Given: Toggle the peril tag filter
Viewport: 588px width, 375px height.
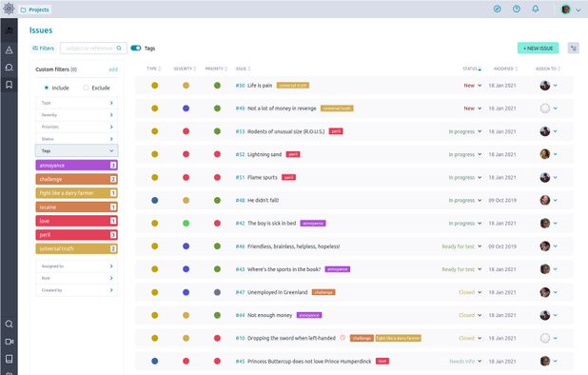Looking at the screenshot, I should 76,235.
